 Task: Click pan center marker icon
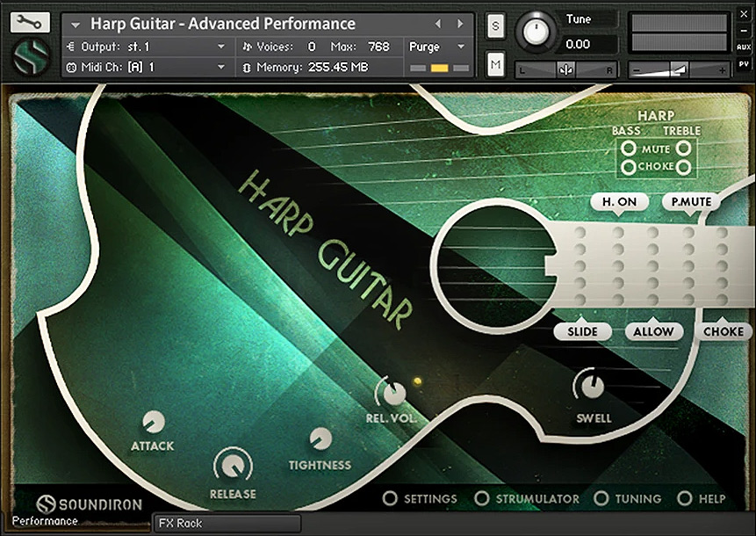click(x=566, y=70)
